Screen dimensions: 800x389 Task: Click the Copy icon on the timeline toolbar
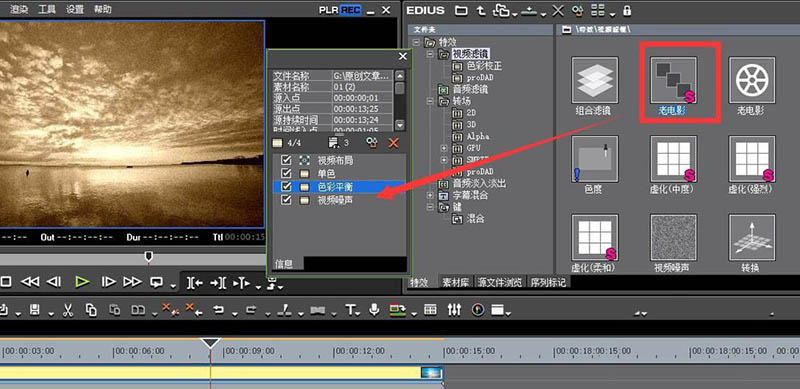tap(91, 309)
